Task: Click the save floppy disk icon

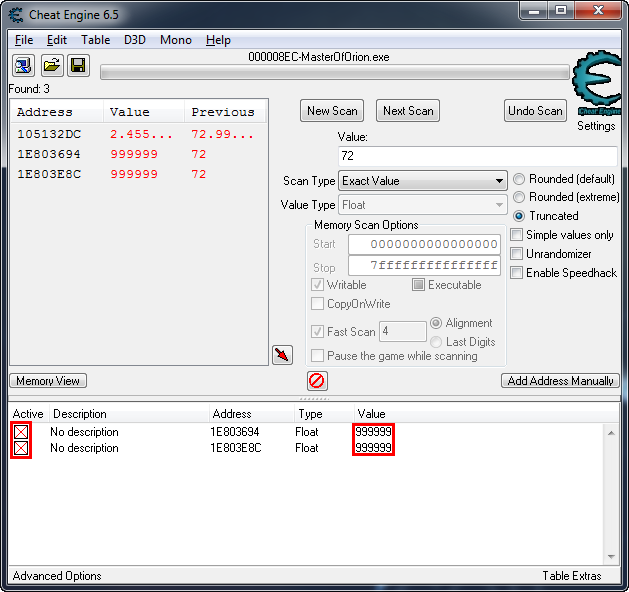Action: pyautogui.click(x=78, y=65)
